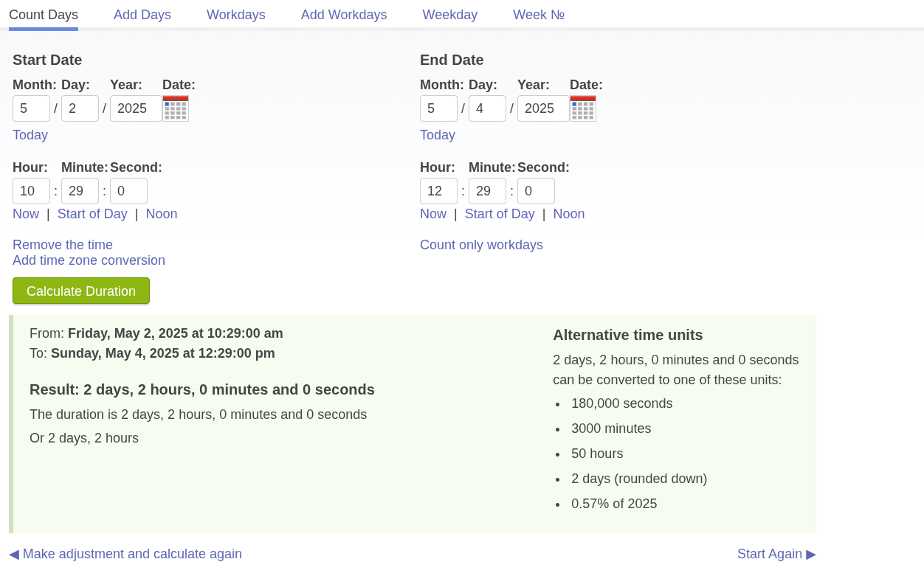Focus the start Hour field
Image resolution: width=924 pixels, height=576 pixels.
pyautogui.click(x=31, y=191)
